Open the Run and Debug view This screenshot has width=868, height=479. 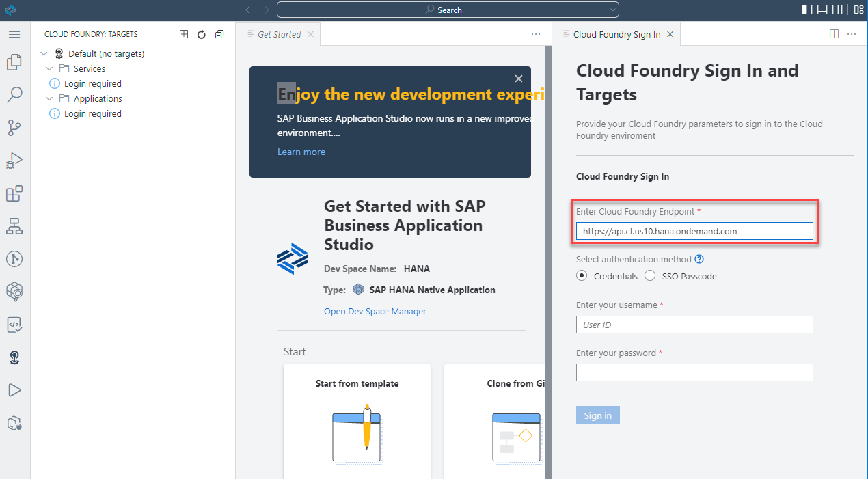coord(14,160)
